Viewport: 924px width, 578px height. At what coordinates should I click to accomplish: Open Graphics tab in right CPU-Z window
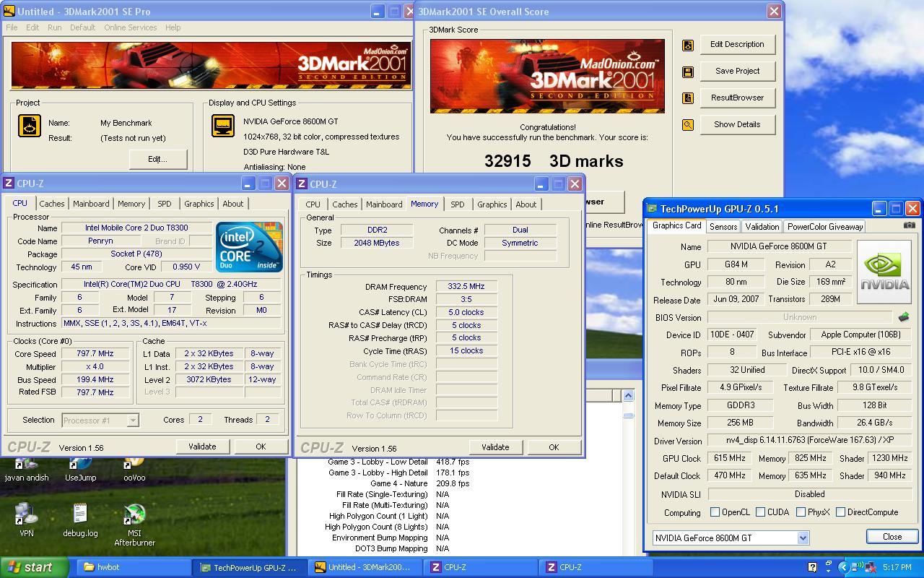[492, 204]
